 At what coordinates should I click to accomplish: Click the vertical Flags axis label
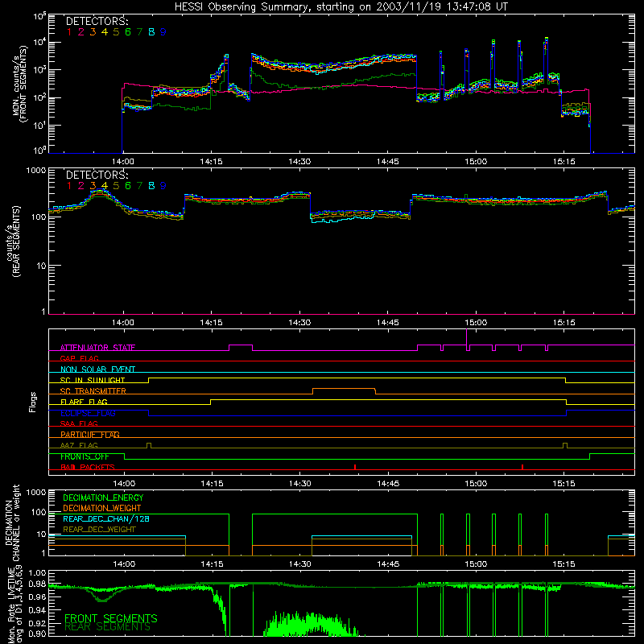coord(32,402)
